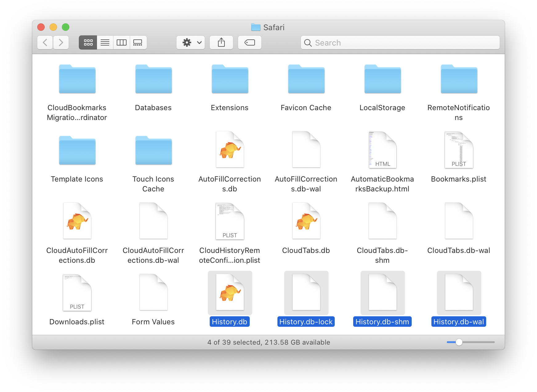Open the Databases folder
This screenshot has width=537, height=392.
153,79
